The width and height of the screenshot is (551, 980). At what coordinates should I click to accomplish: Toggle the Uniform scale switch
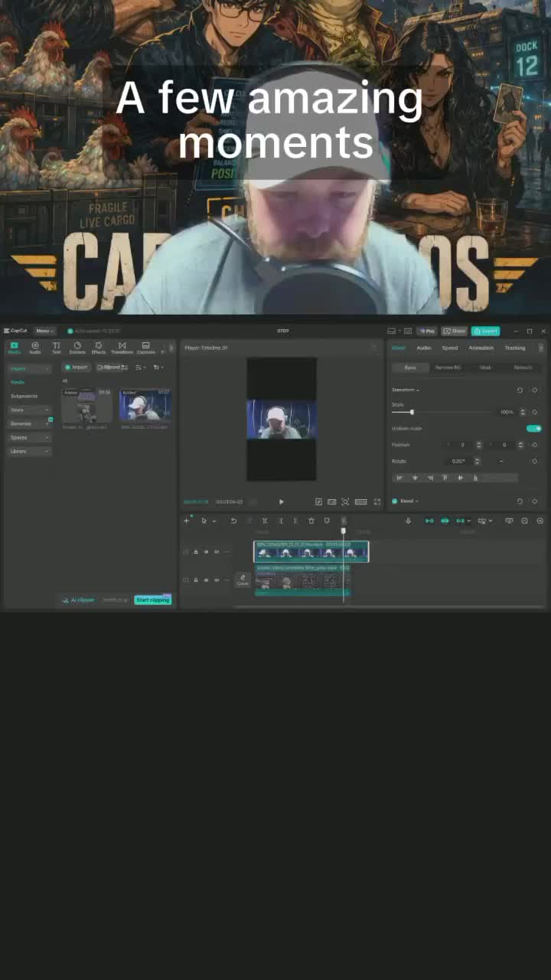click(x=534, y=428)
